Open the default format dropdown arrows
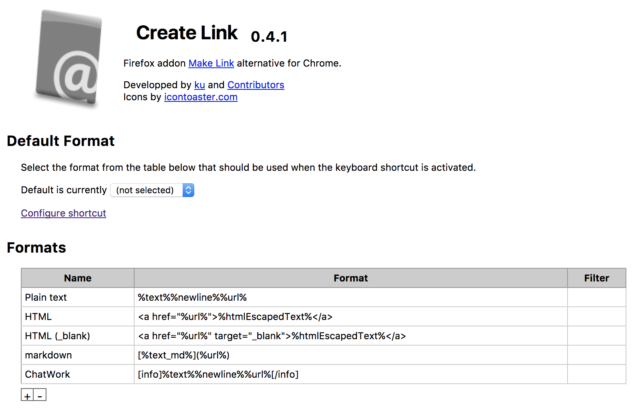Image resolution: width=640 pixels, height=413 pixels. tap(188, 190)
